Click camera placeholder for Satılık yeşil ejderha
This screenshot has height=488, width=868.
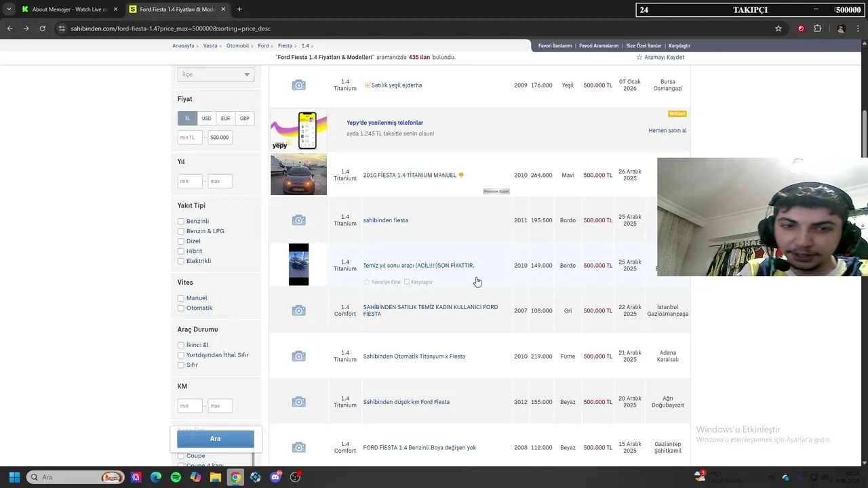(298, 85)
